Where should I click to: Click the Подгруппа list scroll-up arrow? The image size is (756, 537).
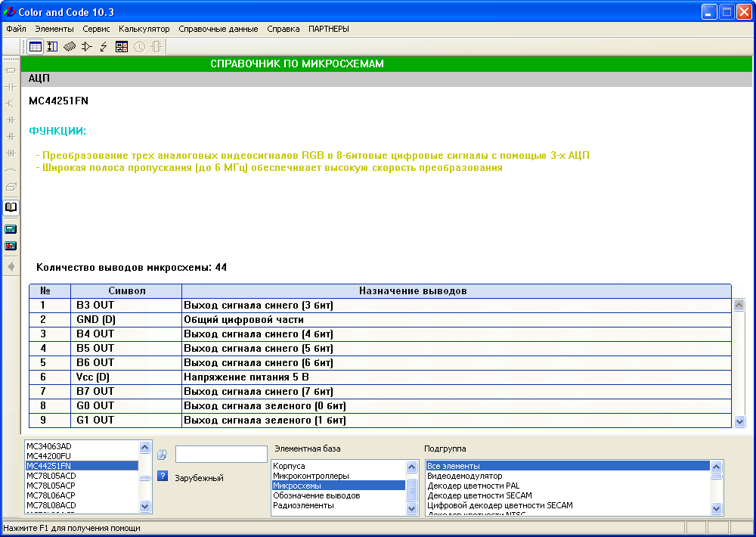tap(717, 467)
